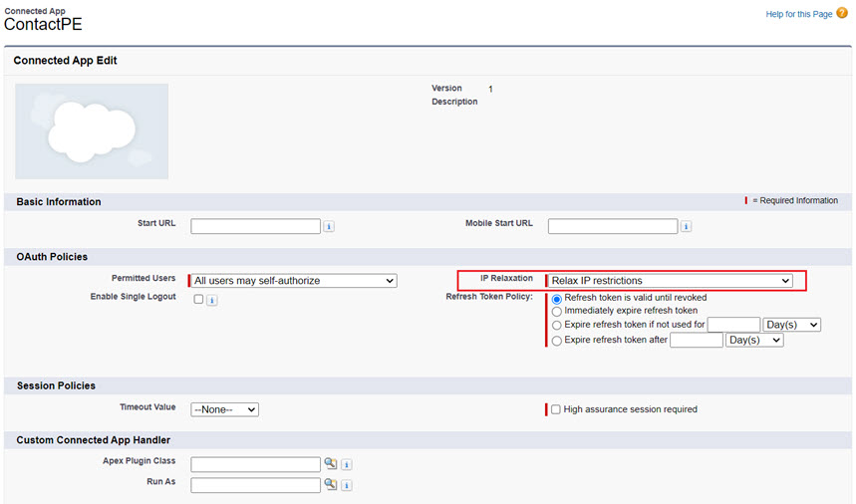Viewport: 856px width, 504px height.
Task: Click the Connected App Edit heading
Action: [65, 61]
